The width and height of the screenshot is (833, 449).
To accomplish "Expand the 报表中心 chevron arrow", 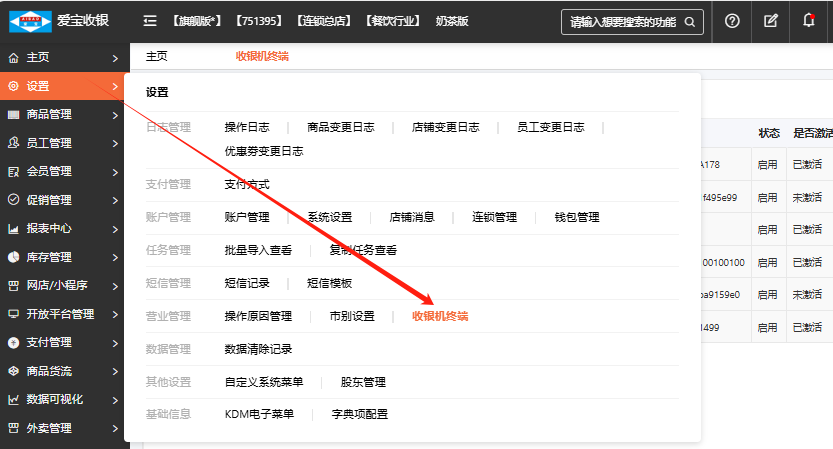I will click(115, 229).
